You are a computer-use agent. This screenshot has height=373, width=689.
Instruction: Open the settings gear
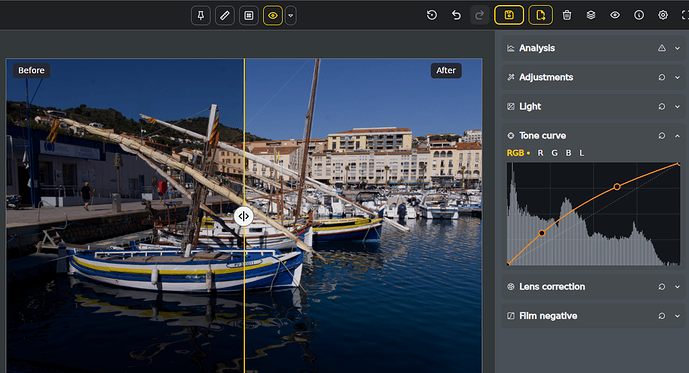point(663,15)
